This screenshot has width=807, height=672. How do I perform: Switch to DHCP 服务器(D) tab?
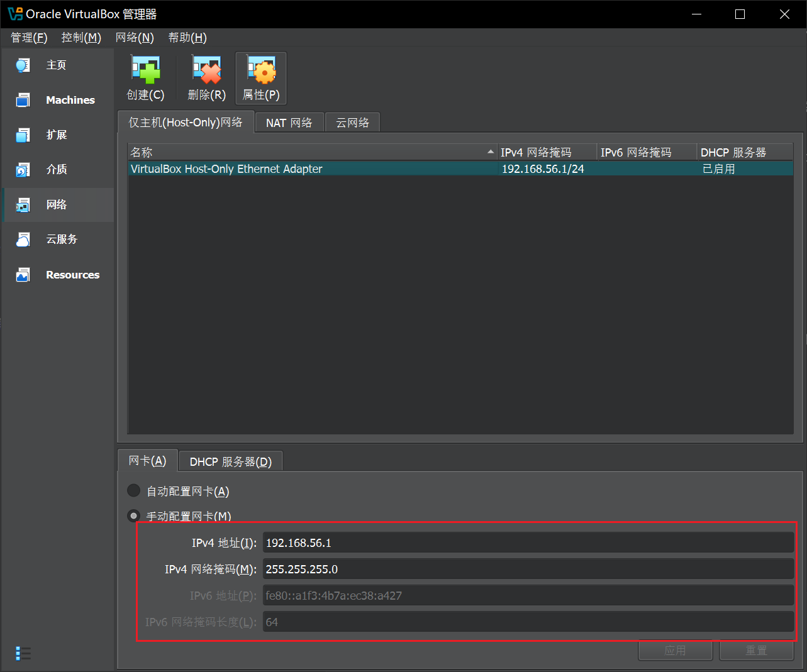tap(231, 462)
